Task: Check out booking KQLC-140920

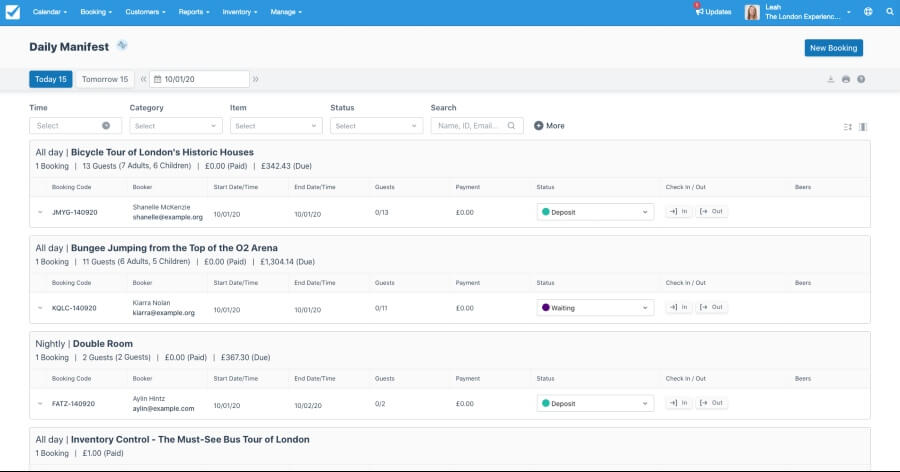Action: click(711, 307)
